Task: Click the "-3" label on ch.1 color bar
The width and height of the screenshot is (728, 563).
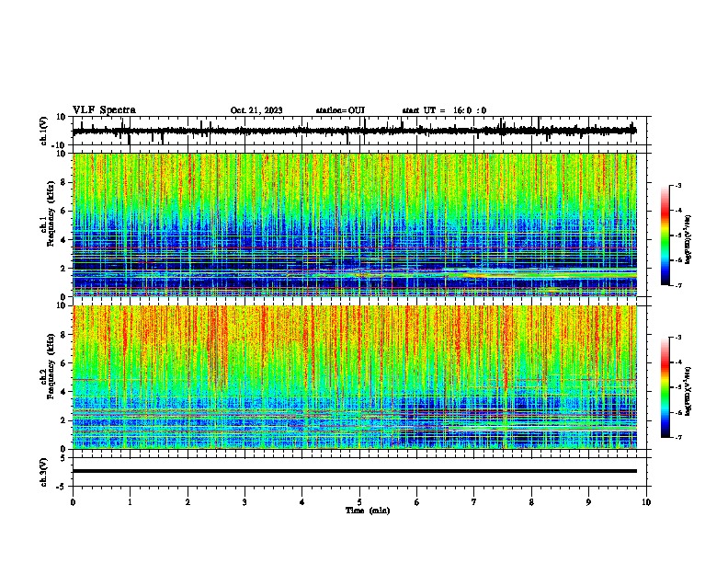Action: point(677,185)
